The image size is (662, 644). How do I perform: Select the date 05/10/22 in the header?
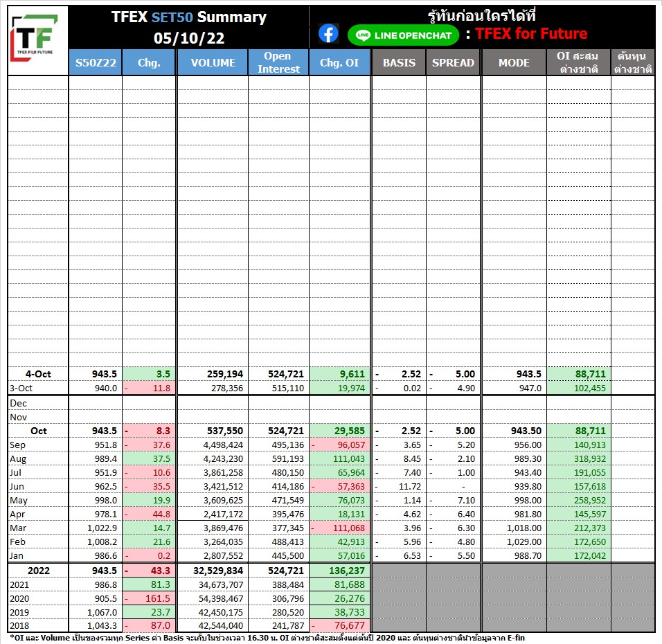point(189,38)
